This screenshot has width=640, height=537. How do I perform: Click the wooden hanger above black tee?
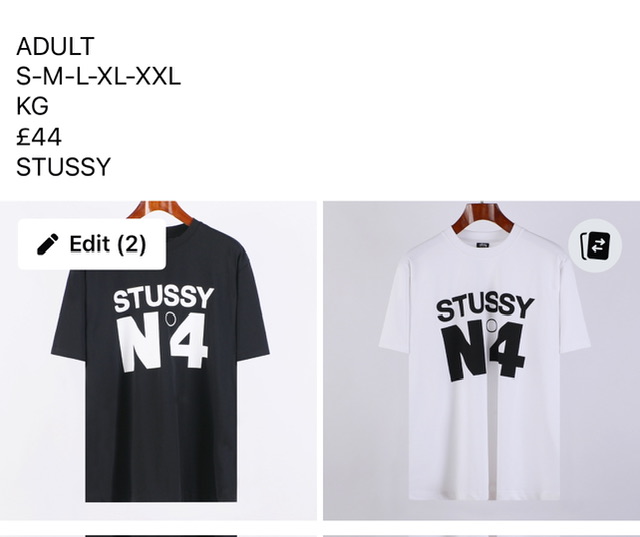pos(159,212)
